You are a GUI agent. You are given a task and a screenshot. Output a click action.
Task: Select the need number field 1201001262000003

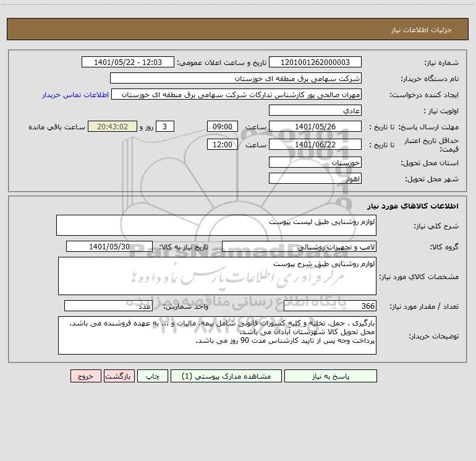(x=315, y=62)
